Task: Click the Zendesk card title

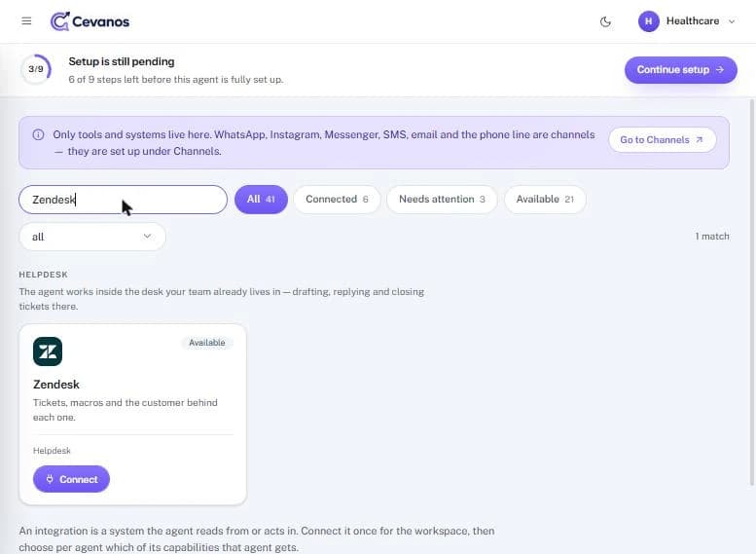Action: click(55, 385)
